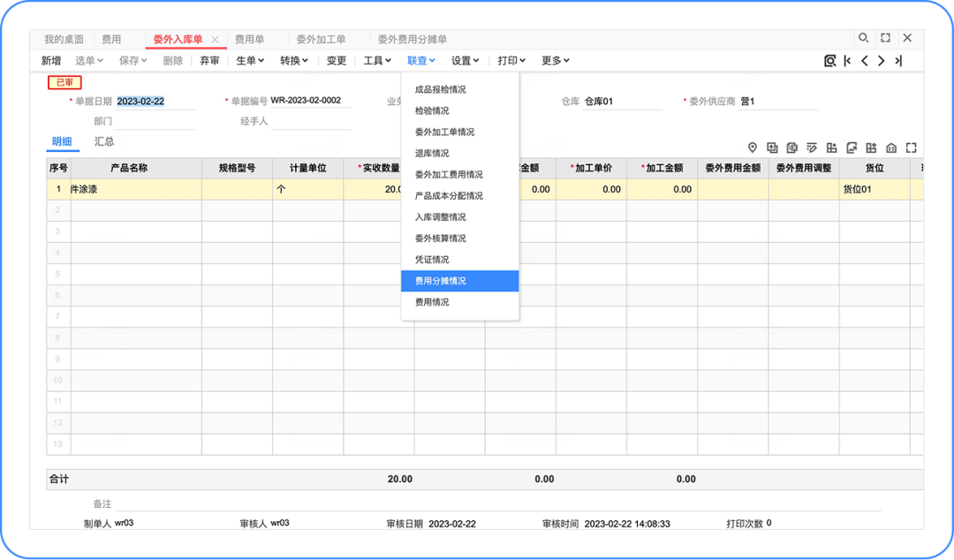Click the 弃审 button to unapprove
Viewport: 954px width, 560px height.
210,61
